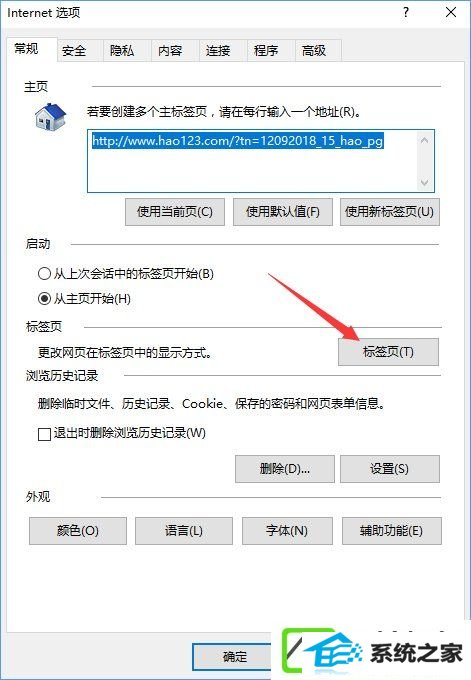Select 从上次会话中的标签页开始 radio option
The width and height of the screenshot is (471, 680).
(44, 274)
